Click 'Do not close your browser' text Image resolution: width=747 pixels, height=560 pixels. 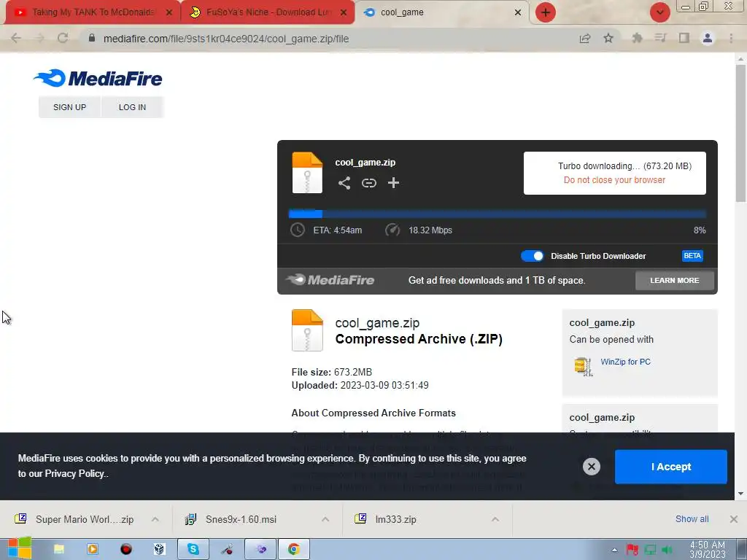[x=614, y=180]
